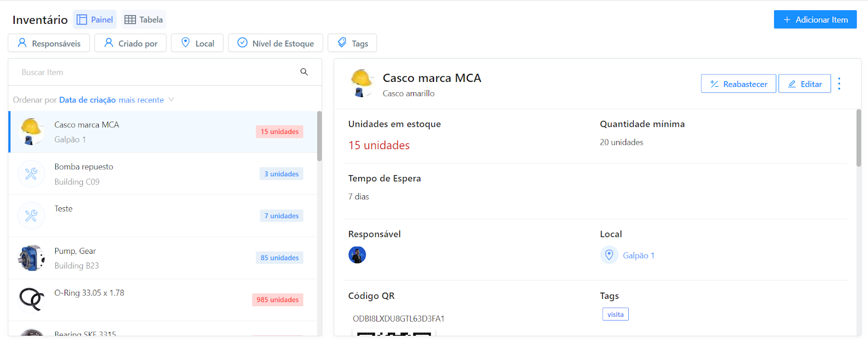868x339 pixels.
Task: Click the 7 unidades badge
Action: click(282, 216)
